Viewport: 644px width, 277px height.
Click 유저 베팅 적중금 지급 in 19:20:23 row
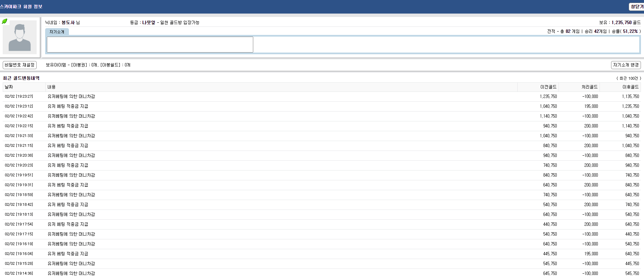pos(68,165)
